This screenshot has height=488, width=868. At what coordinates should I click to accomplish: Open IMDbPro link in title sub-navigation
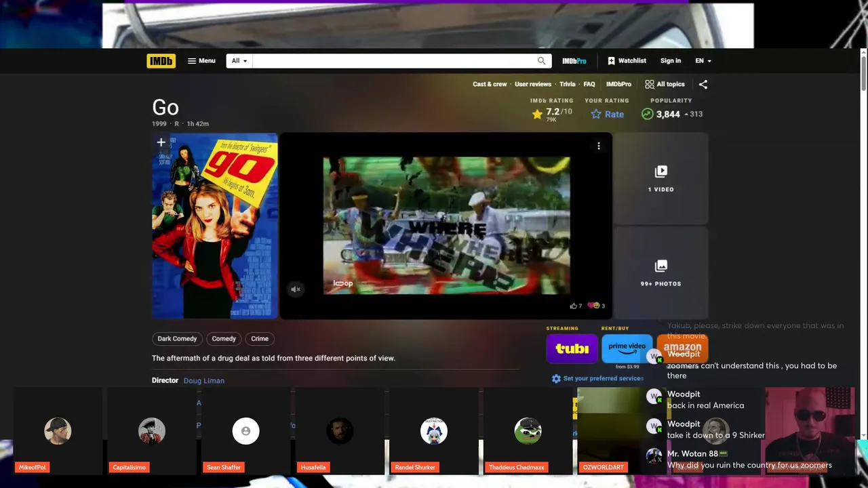[x=618, y=84]
